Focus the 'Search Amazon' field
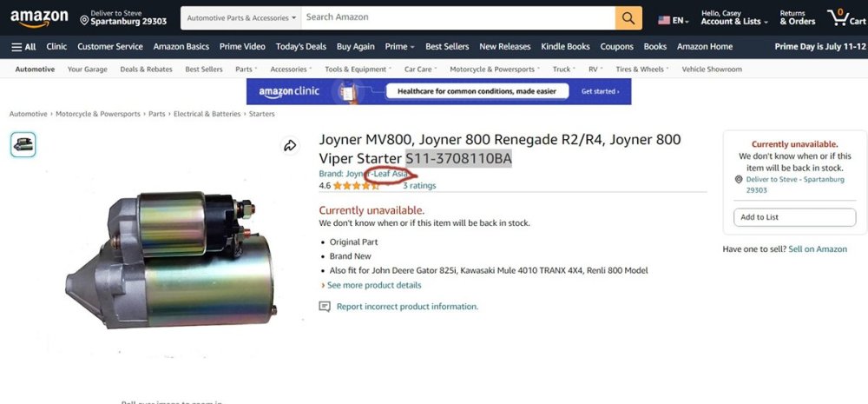Image resolution: width=868 pixels, height=404 pixels. tap(457, 17)
